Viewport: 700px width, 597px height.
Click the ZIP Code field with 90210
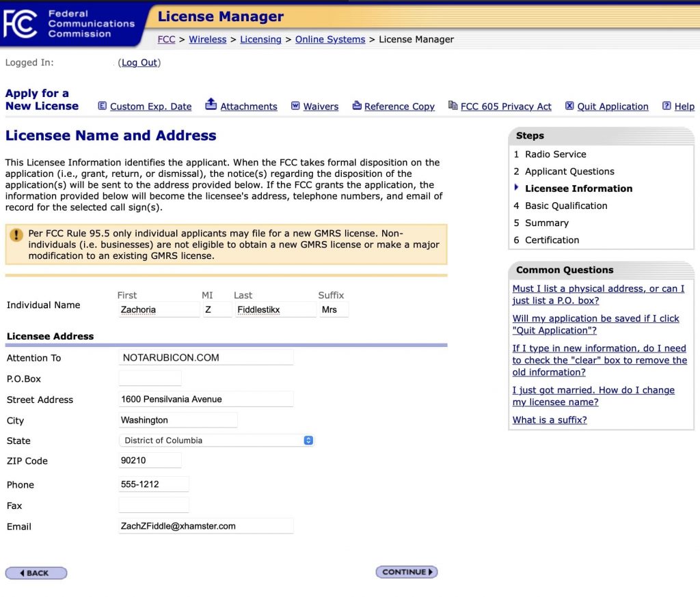(x=150, y=460)
